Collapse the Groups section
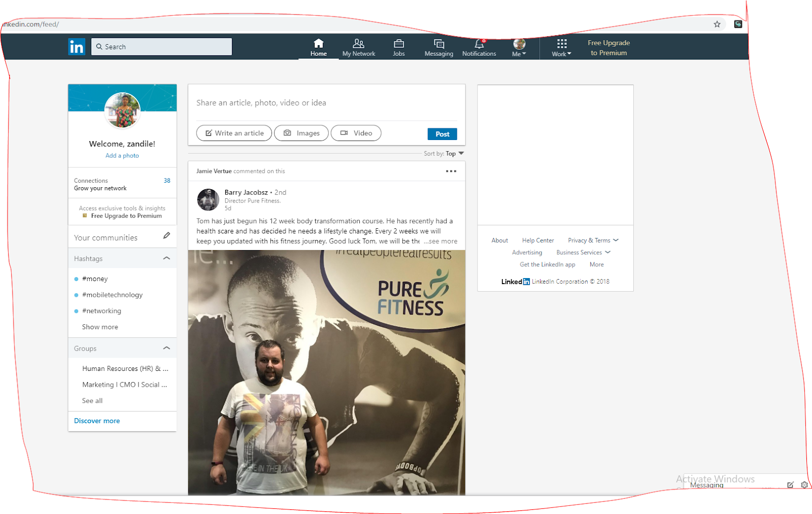The width and height of the screenshot is (812, 514). click(166, 348)
